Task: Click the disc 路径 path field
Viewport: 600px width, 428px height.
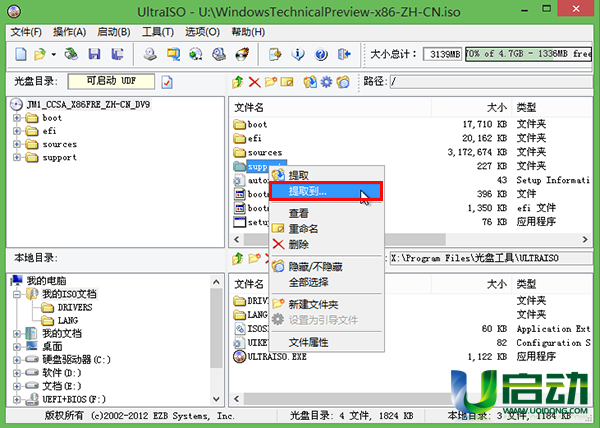Action: [x=491, y=81]
